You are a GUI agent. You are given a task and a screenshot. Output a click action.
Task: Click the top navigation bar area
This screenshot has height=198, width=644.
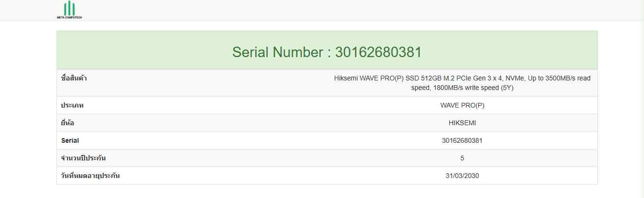click(322, 10)
